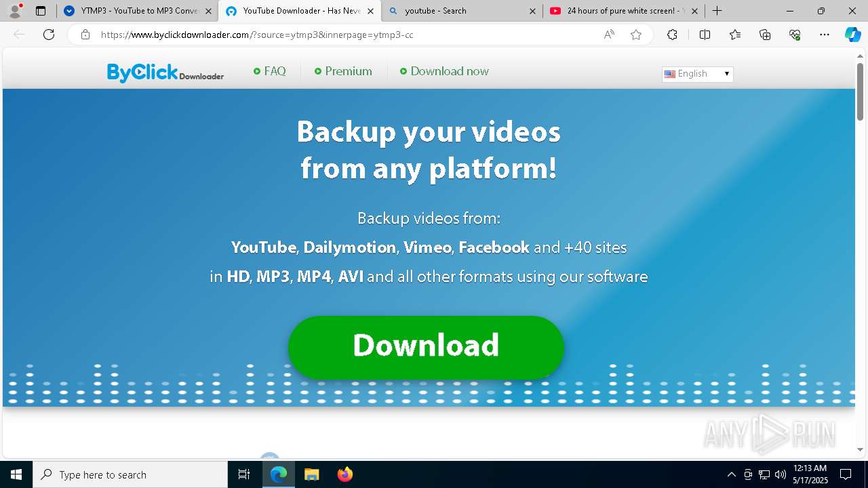Refresh the page with reload icon
This screenshot has height=488, width=868.
point(49,35)
